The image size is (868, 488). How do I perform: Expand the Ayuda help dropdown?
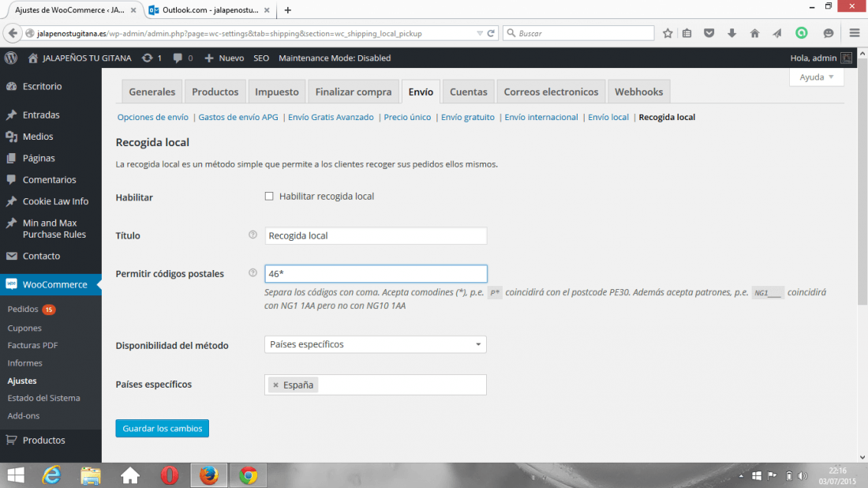(x=816, y=77)
